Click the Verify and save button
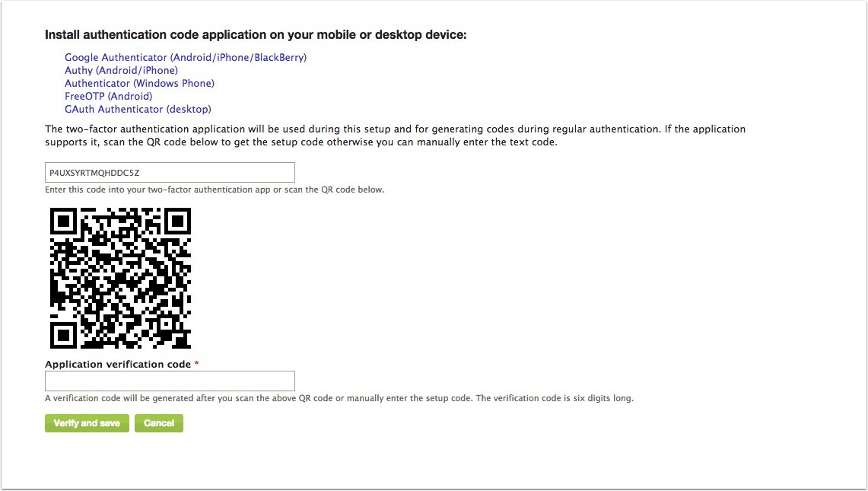The image size is (868, 491). tap(87, 423)
